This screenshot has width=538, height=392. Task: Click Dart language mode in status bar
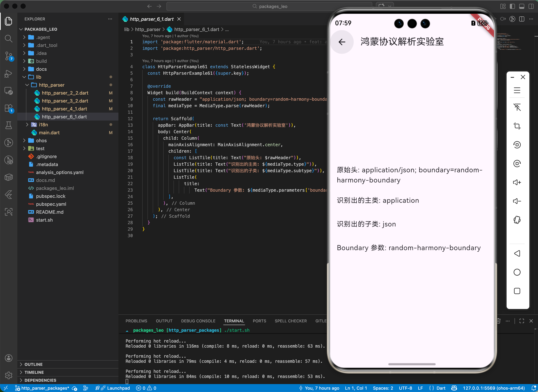(441, 388)
